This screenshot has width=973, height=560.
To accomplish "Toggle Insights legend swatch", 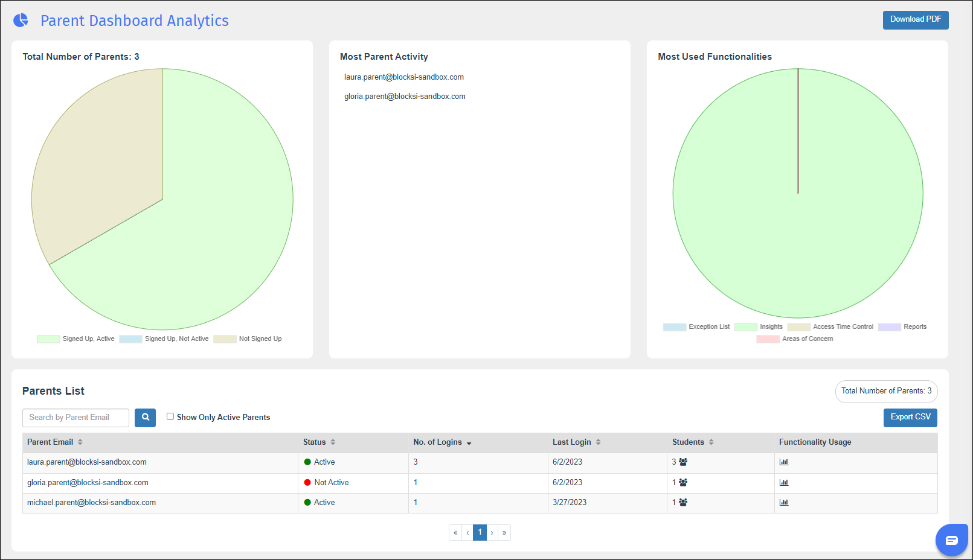I will [x=746, y=327].
